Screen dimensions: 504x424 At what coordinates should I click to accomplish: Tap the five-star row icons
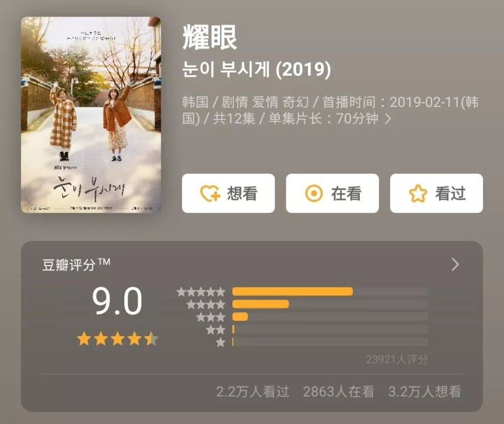pyautogui.click(x=201, y=292)
